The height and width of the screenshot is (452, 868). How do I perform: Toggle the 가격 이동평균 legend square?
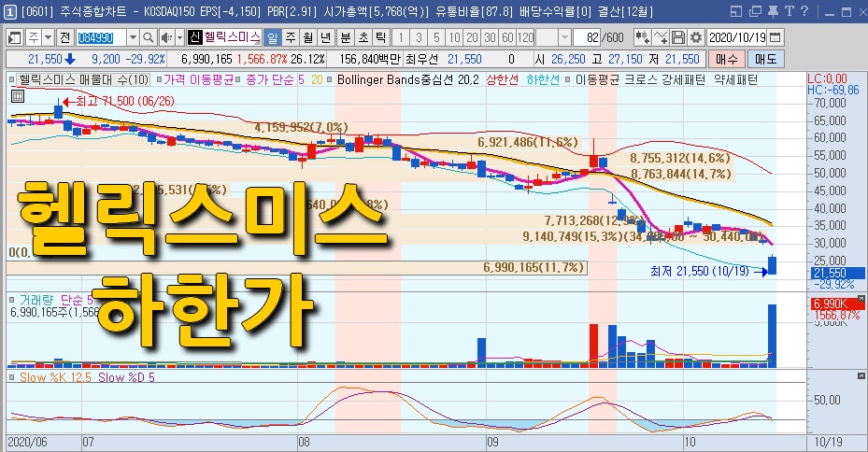[160, 79]
